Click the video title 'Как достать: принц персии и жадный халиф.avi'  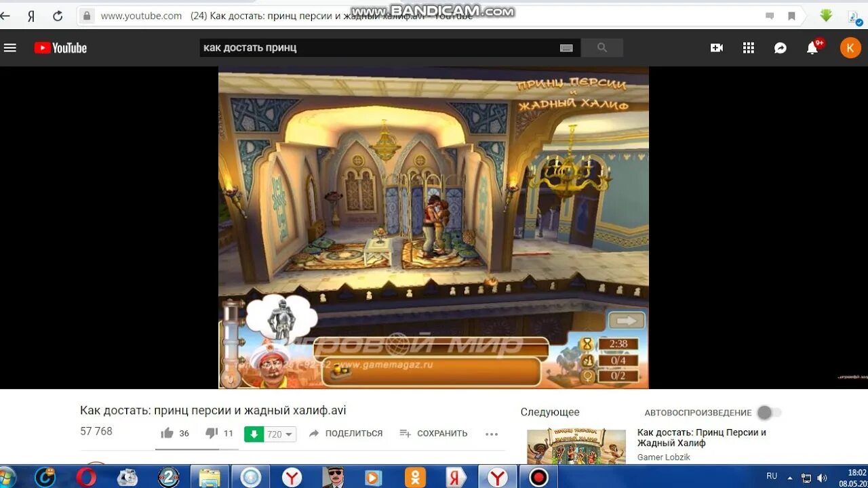(213, 410)
